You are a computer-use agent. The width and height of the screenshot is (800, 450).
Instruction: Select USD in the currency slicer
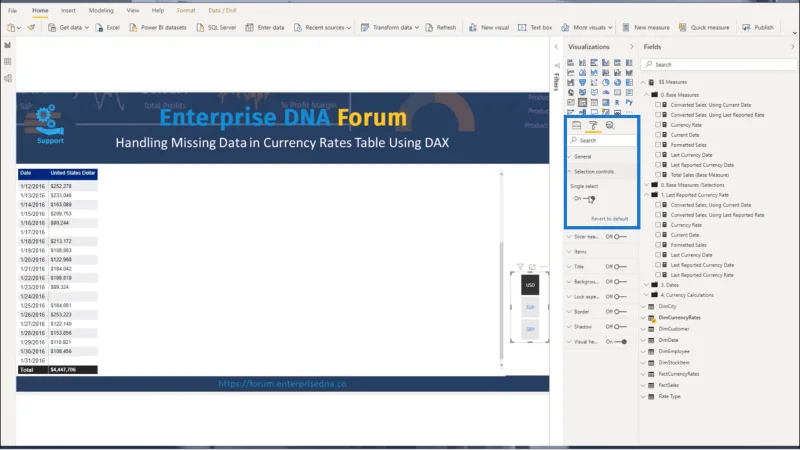click(530, 285)
